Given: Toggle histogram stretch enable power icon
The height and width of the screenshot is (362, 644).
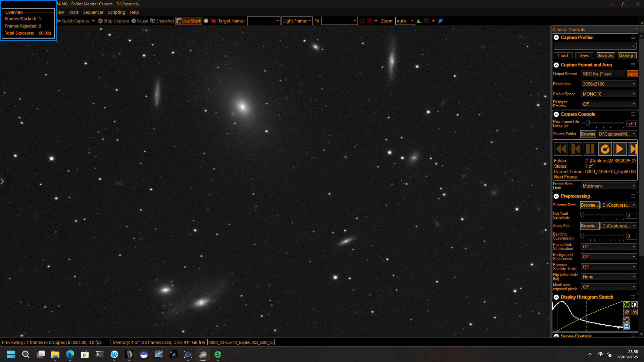Looking at the screenshot, I should point(627,305).
